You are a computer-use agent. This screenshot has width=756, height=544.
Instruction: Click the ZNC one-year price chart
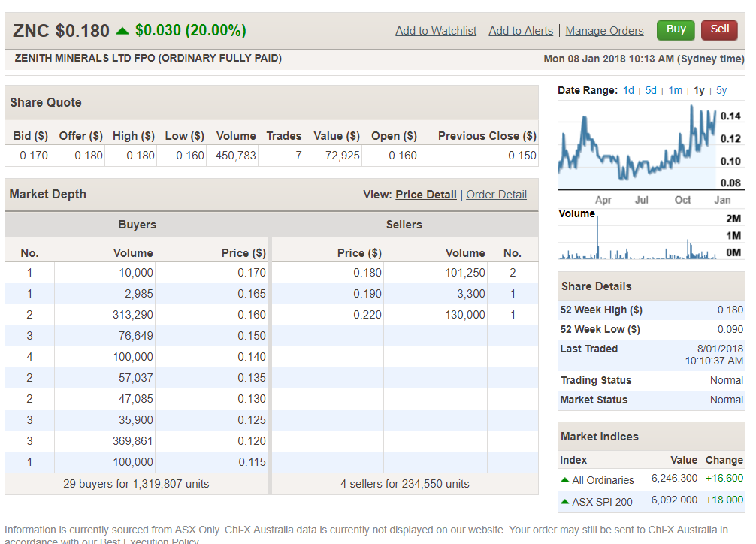[637, 147]
